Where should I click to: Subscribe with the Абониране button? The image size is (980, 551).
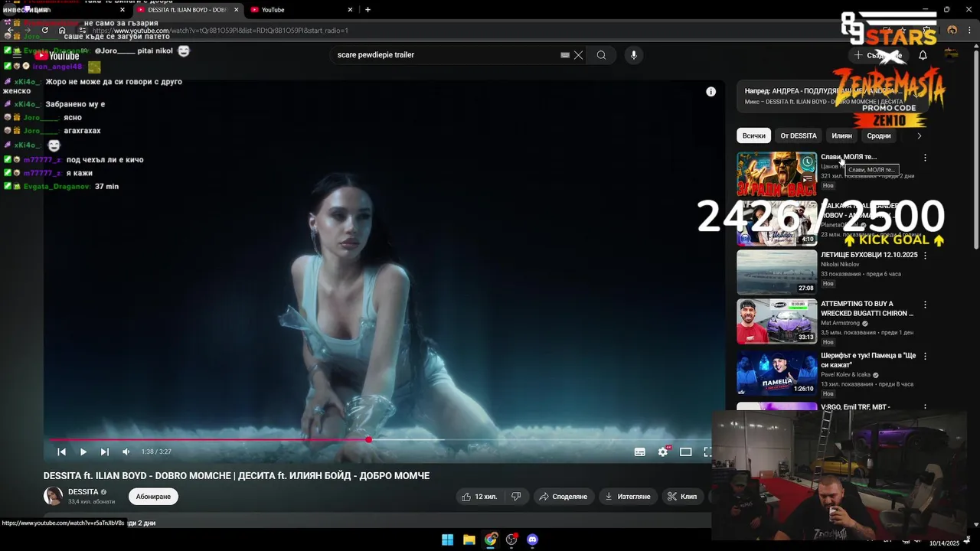(x=153, y=497)
